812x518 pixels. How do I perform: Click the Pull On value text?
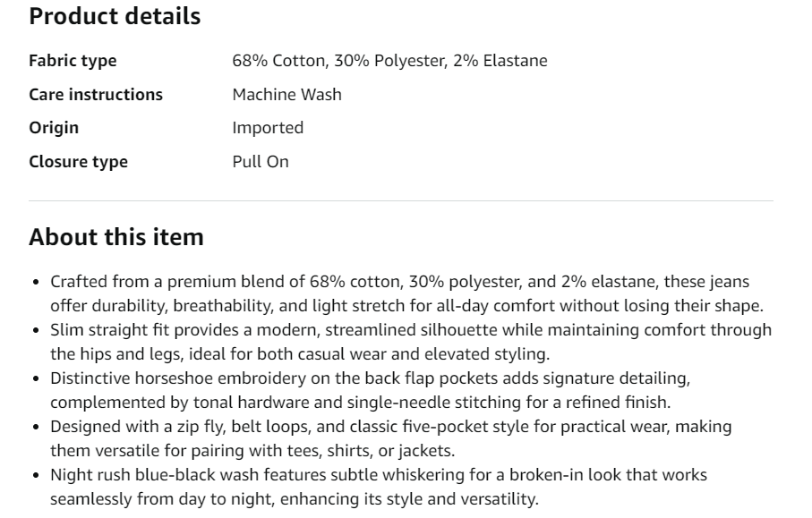(261, 161)
